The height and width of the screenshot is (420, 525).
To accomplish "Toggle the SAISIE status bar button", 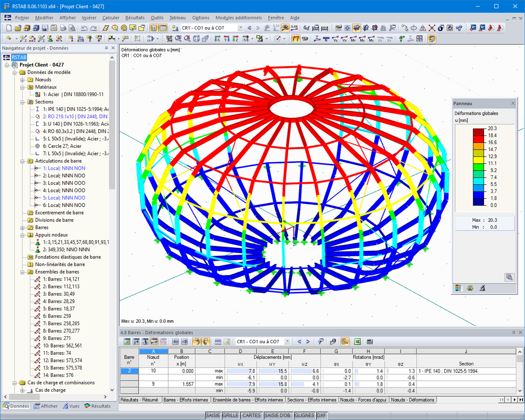I will (x=213, y=415).
